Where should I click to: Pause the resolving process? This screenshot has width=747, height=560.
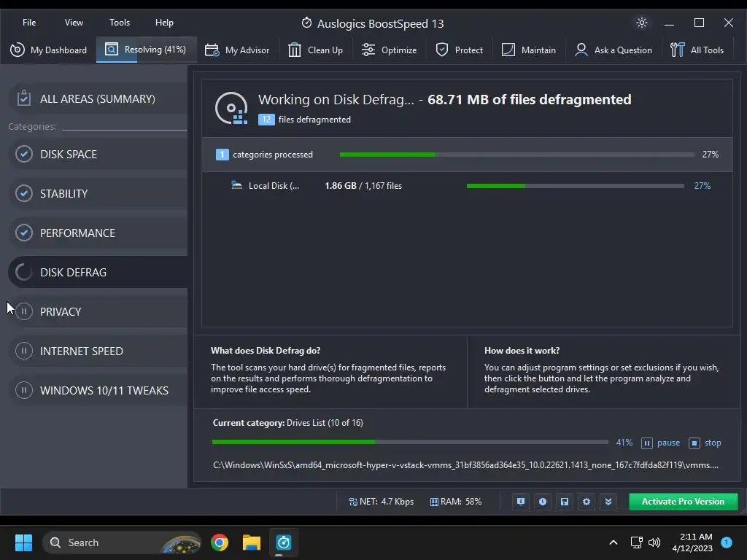pos(660,443)
